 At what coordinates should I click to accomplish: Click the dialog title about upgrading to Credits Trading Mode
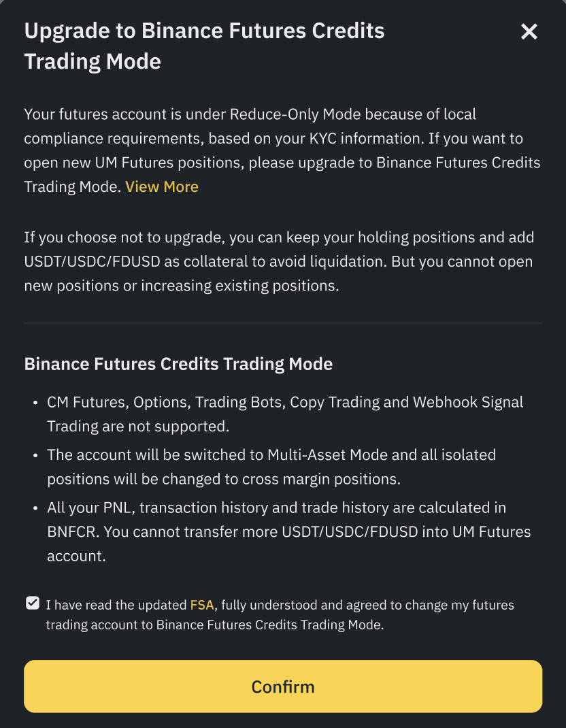click(x=204, y=46)
